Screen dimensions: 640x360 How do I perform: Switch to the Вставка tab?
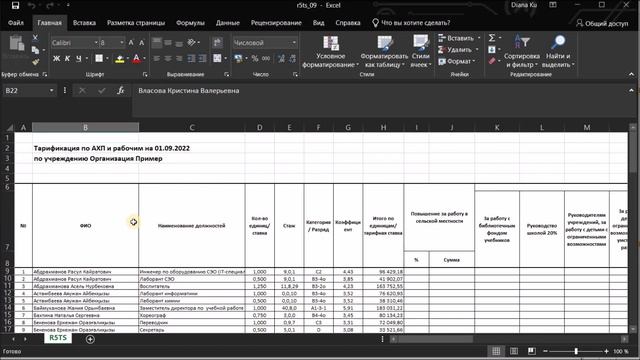pos(84,23)
